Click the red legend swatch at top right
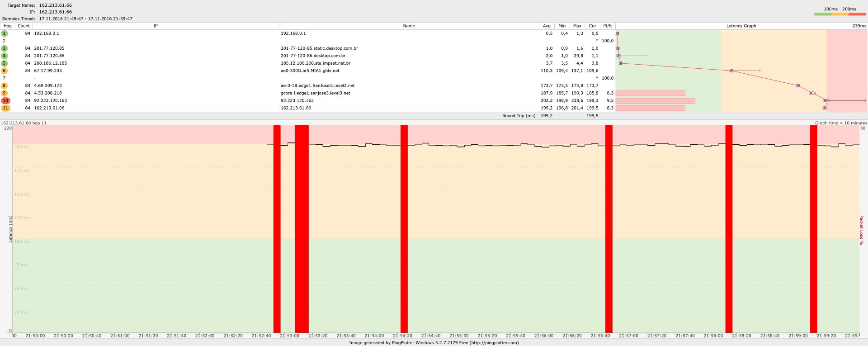 pos(857,14)
